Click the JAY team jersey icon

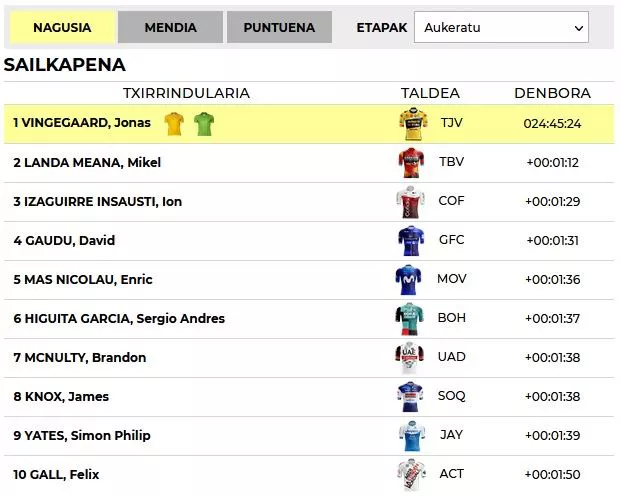tap(411, 436)
